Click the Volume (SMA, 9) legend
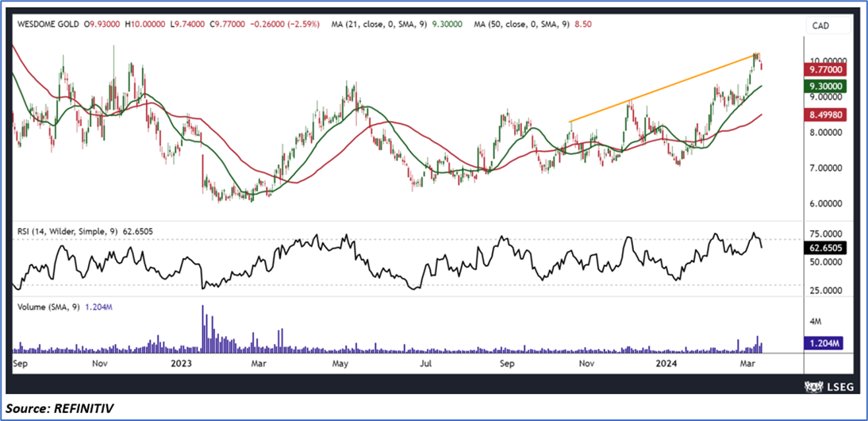 tap(48, 307)
